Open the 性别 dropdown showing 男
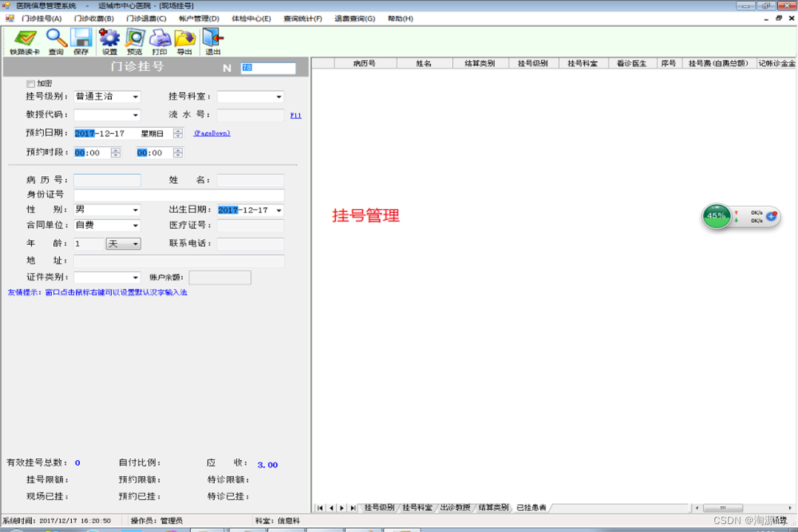The height and width of the screenshot is (532, 798). pos(136,210)
